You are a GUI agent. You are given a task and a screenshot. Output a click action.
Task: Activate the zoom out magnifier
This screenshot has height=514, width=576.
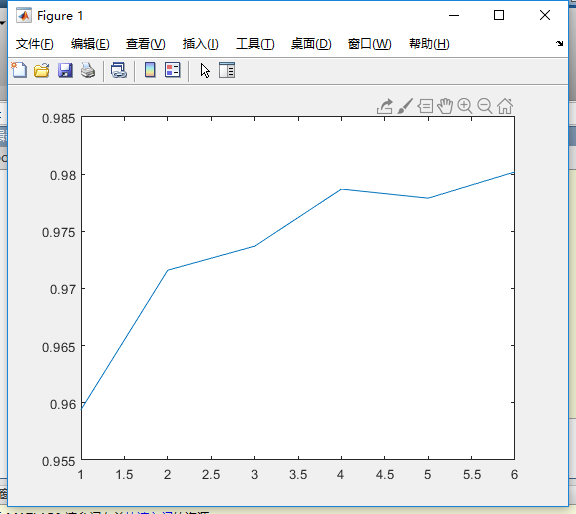click(485, 106)
